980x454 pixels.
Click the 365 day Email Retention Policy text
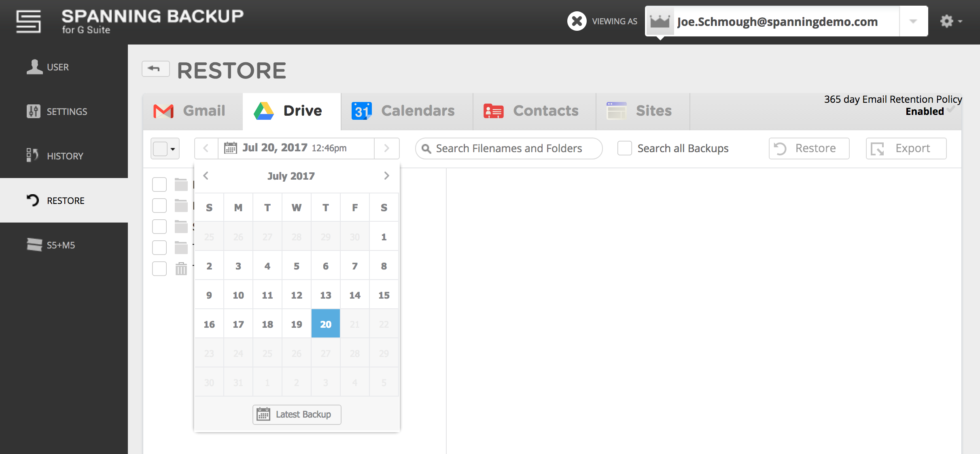[893, 100]
